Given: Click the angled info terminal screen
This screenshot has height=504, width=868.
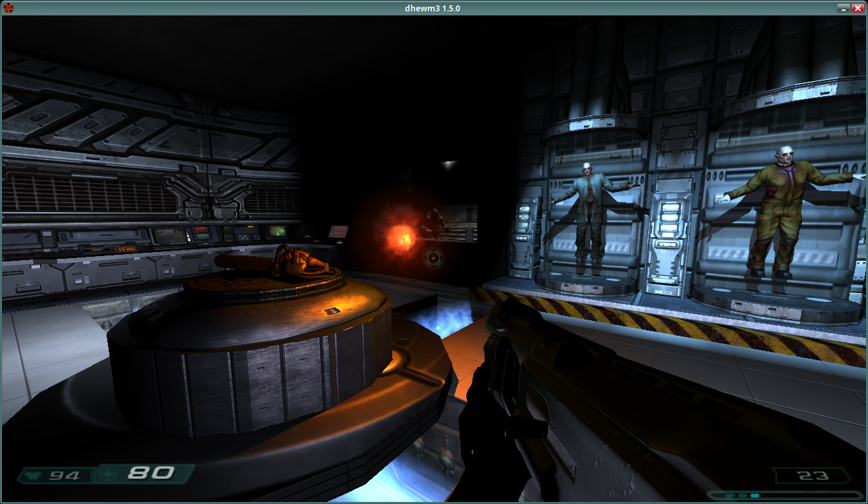Looking at the screenshot, I should (339, 231).
